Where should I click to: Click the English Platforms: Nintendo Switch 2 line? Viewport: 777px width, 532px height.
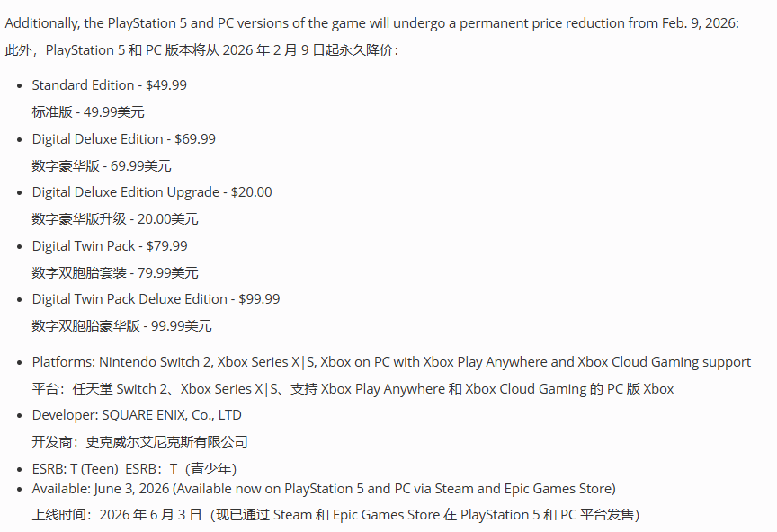(x=391, y=362)
